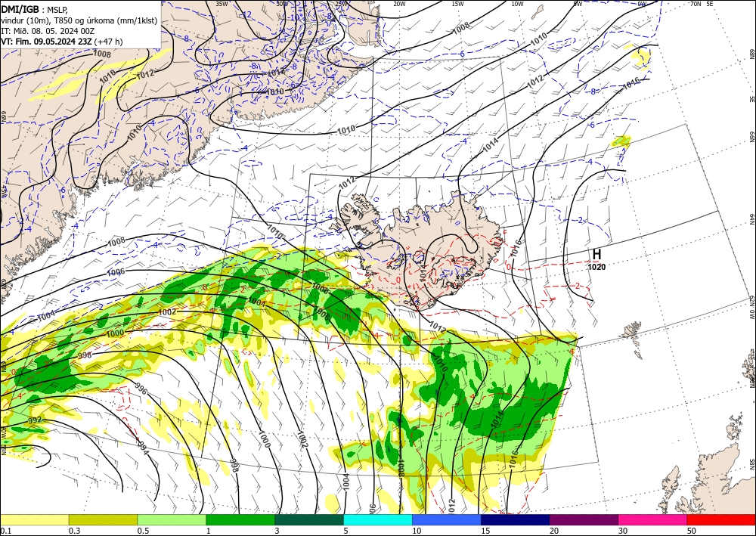Click the '992' isobar label

tap(35, 420)
